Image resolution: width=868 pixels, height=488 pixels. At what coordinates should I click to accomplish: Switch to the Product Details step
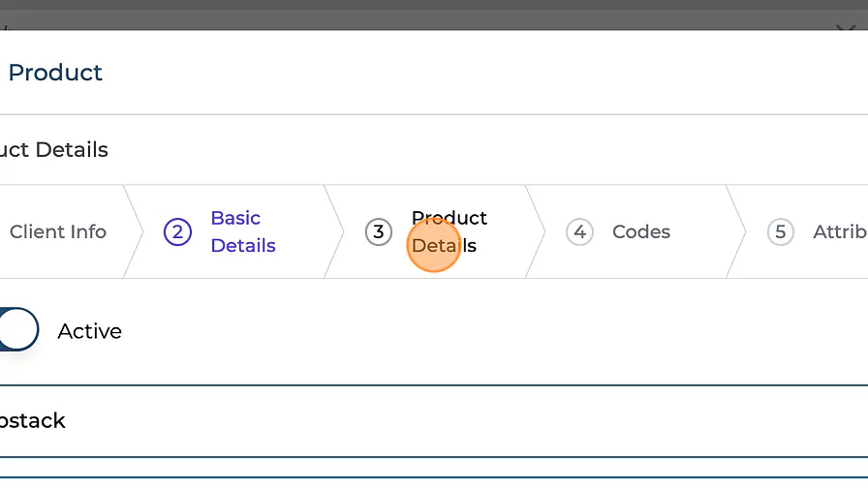pyautogui.click(x=449, y=232)
